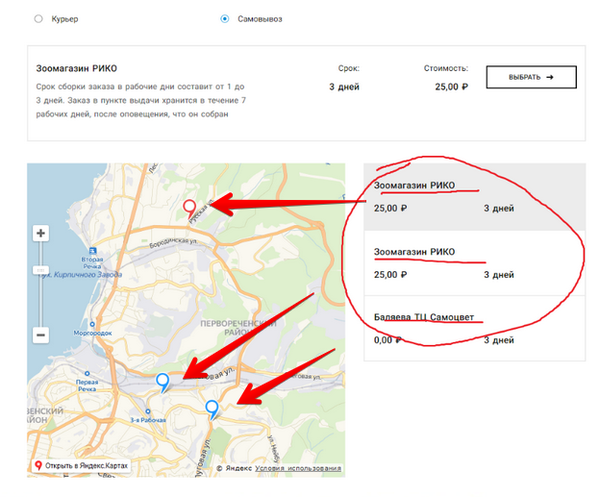Zoom out the map with minus button
Screen dimensions: 600x497
[x=41, y=335]
